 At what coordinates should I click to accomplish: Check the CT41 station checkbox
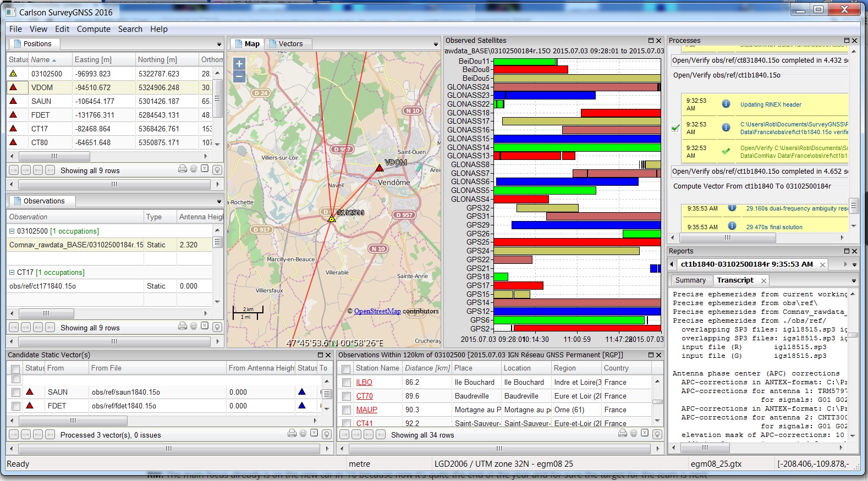coord(346,423)
